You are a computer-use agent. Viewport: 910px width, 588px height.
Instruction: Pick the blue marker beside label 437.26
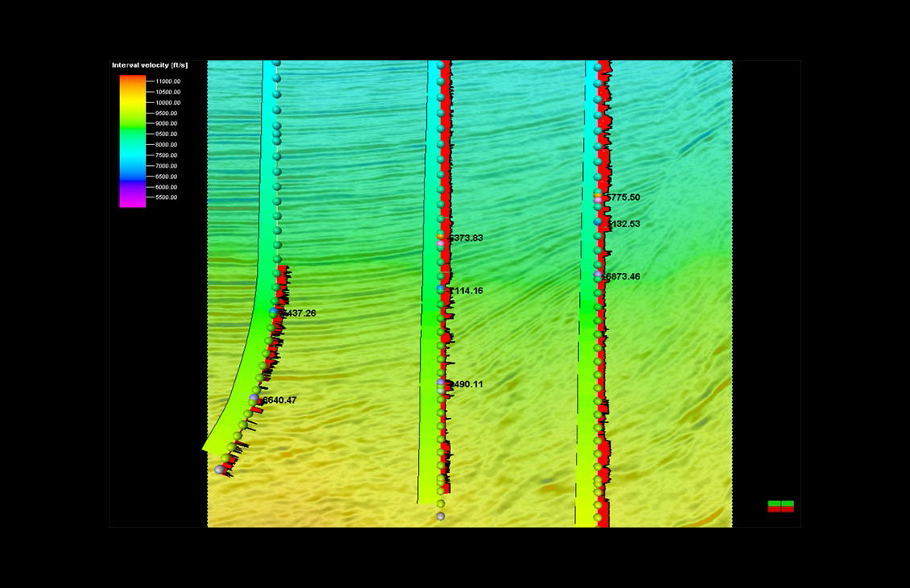(274, 312)
